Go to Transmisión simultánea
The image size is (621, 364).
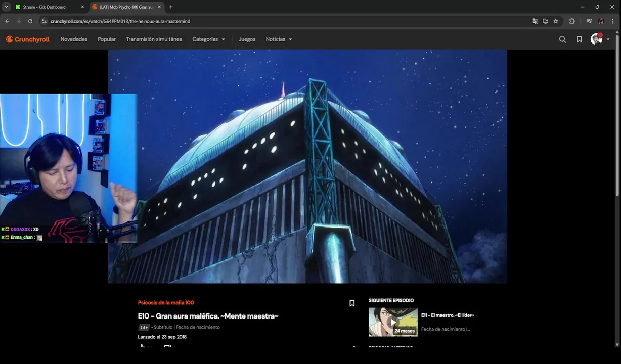(154, 39)
